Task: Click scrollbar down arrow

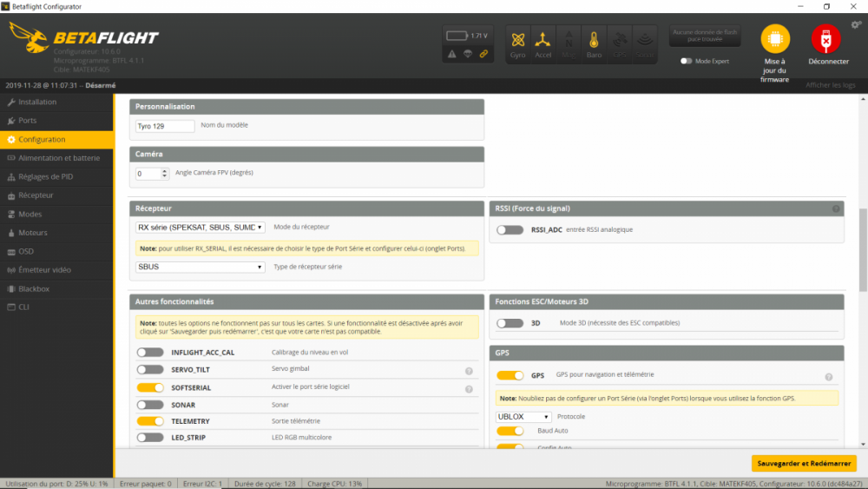Action: [x=863, y=444]
